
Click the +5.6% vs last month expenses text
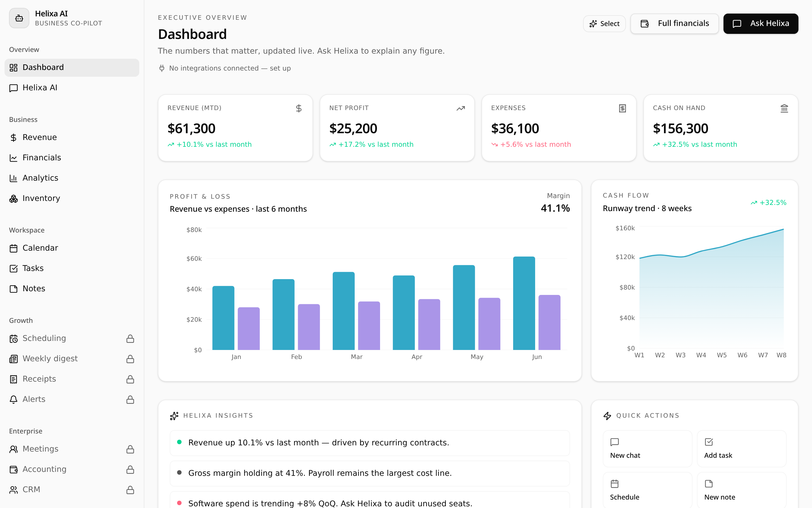pos(535,144)
